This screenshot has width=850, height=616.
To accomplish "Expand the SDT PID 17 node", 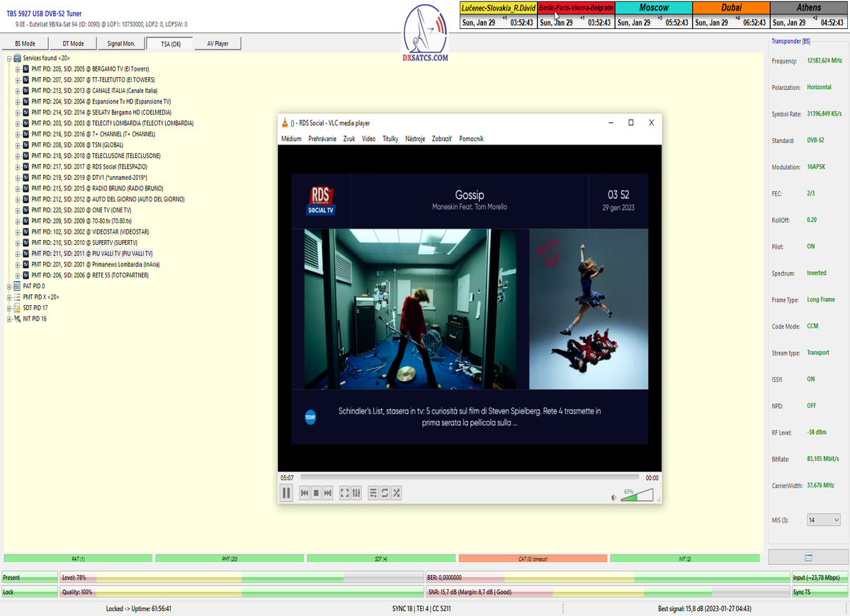I will click(9, 308).
